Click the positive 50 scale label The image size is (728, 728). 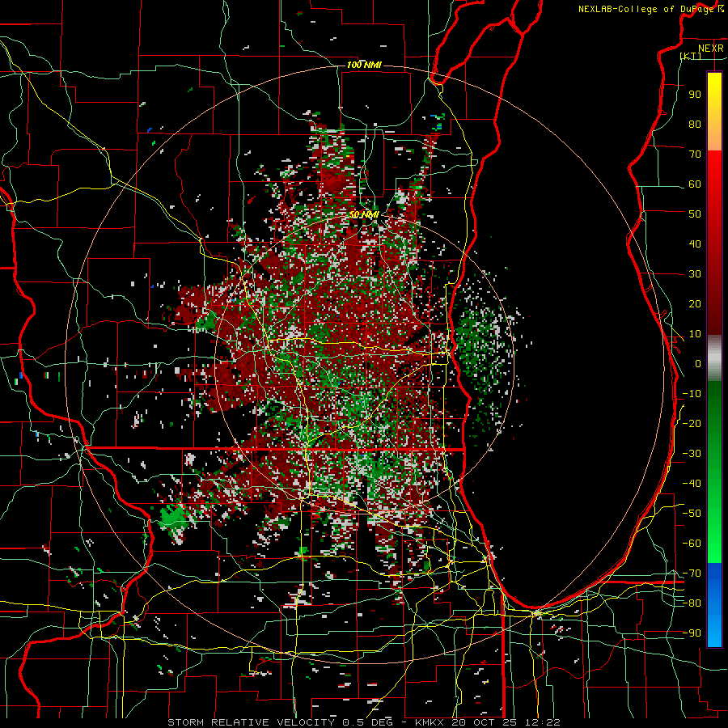click(x=695, y=214)
